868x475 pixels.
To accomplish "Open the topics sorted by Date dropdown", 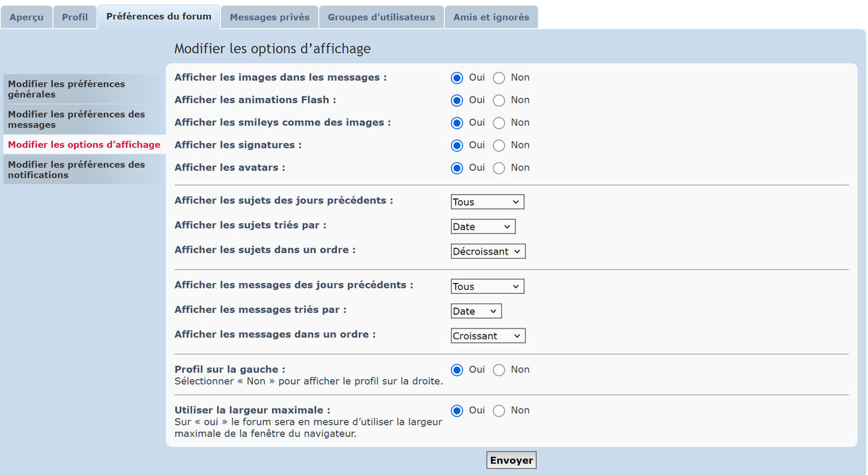I will point(484,227).
